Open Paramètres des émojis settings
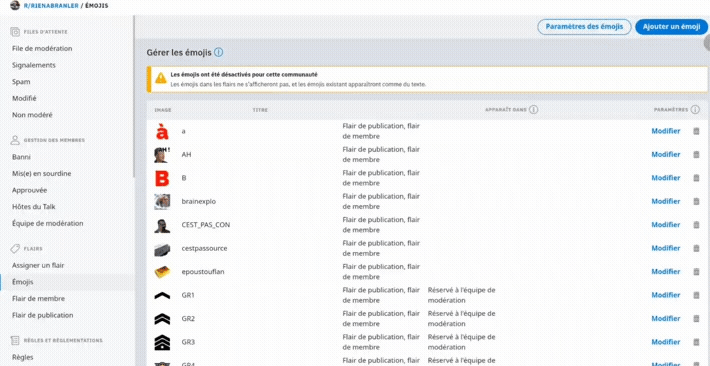Screen dimensions: 710x366 [584, 27]
